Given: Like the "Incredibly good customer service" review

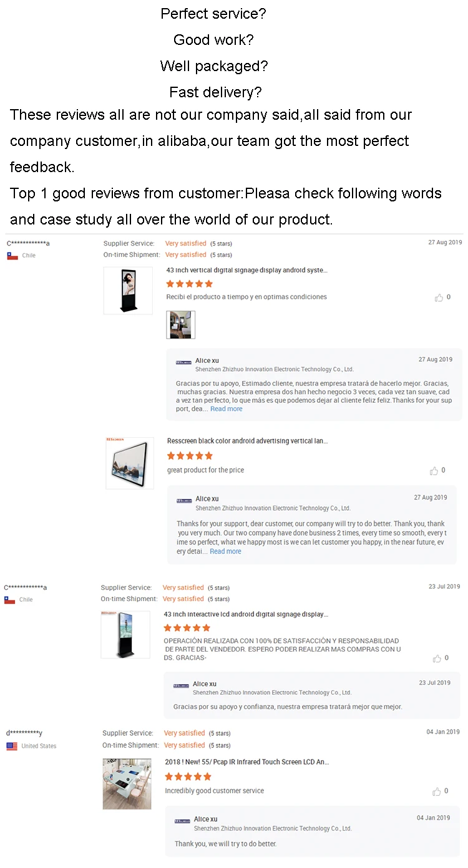Looking at the screenshot, I should (x=437, y=791).
